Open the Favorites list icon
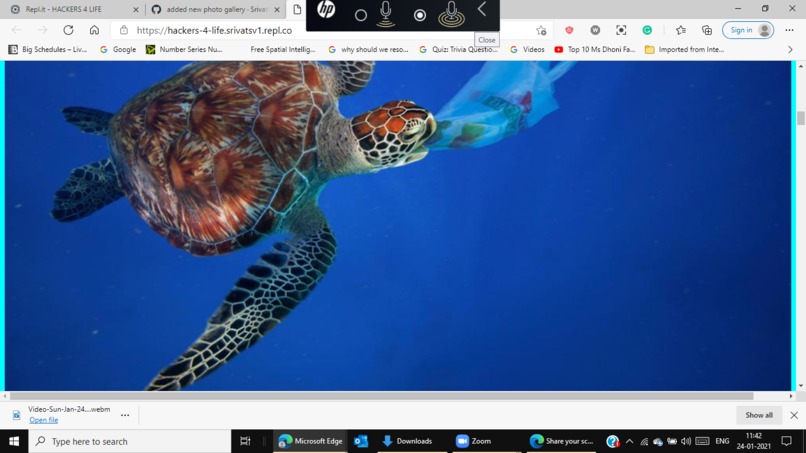806x453 pixels. 681,30
